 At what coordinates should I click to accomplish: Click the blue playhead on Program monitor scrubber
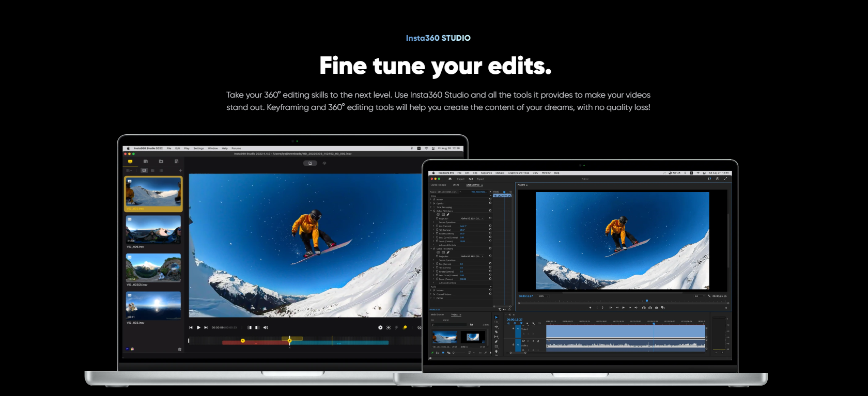point(646,300)
